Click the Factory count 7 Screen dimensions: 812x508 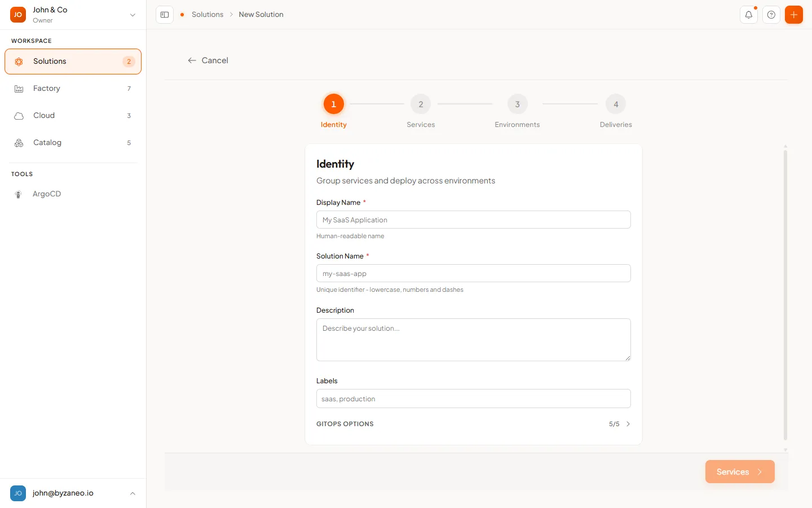[x=129, y=89]
